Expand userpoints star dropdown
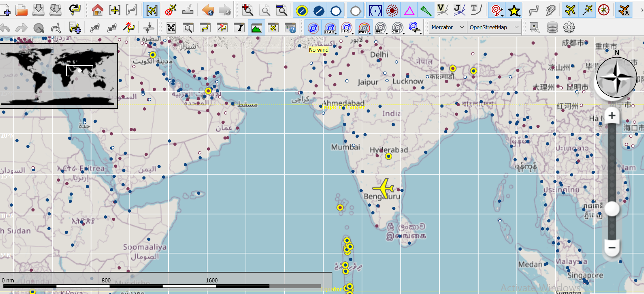Viewport: 644px width, 294px height. tap(519, 15)
